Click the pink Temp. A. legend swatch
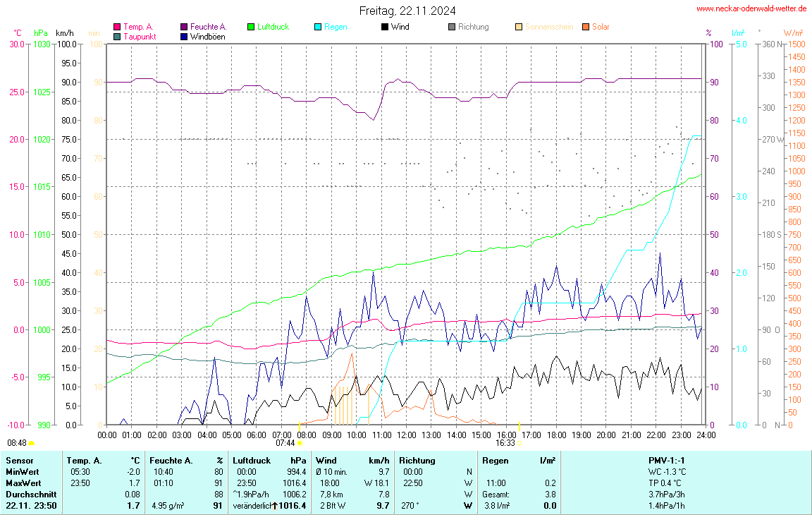Viewport: 812px width, 515px height. click(117, 28)
